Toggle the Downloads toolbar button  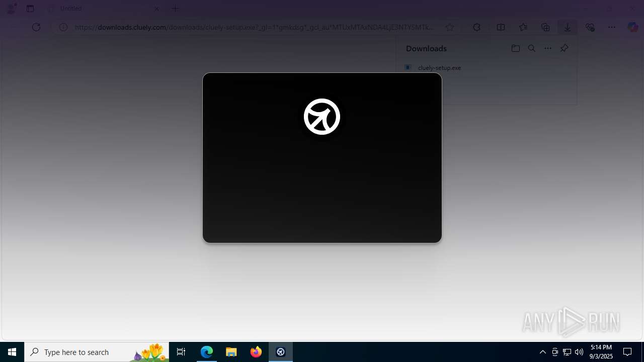[x=568, y=27]
